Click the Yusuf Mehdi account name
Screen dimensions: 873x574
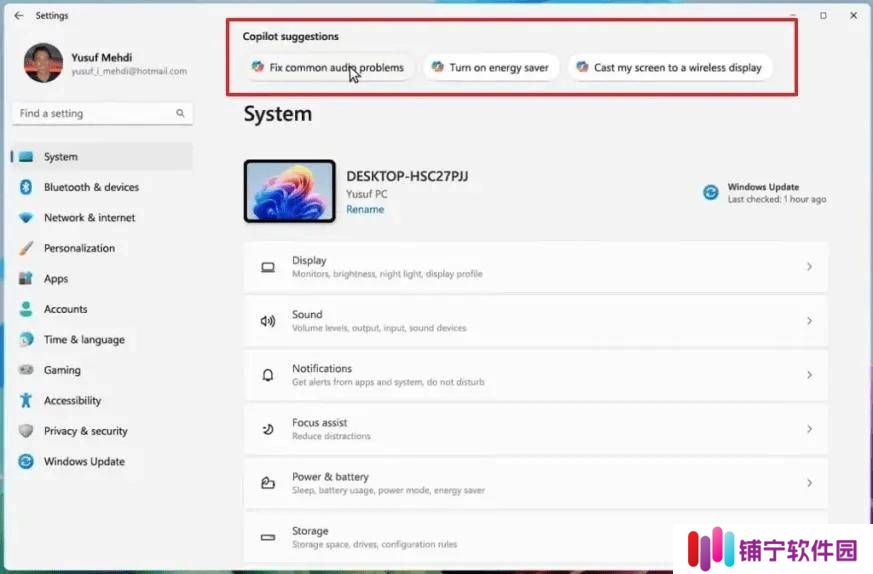[x=102, y=57]
